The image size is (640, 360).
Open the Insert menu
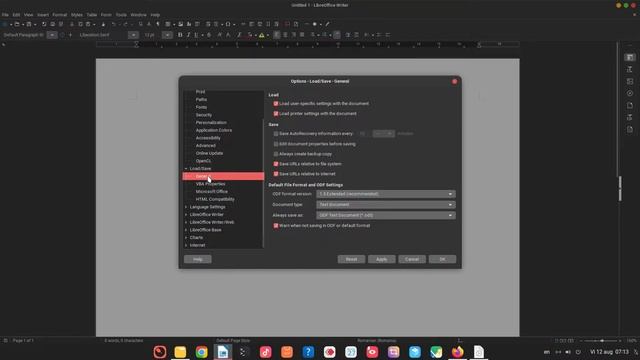point(43,15)
